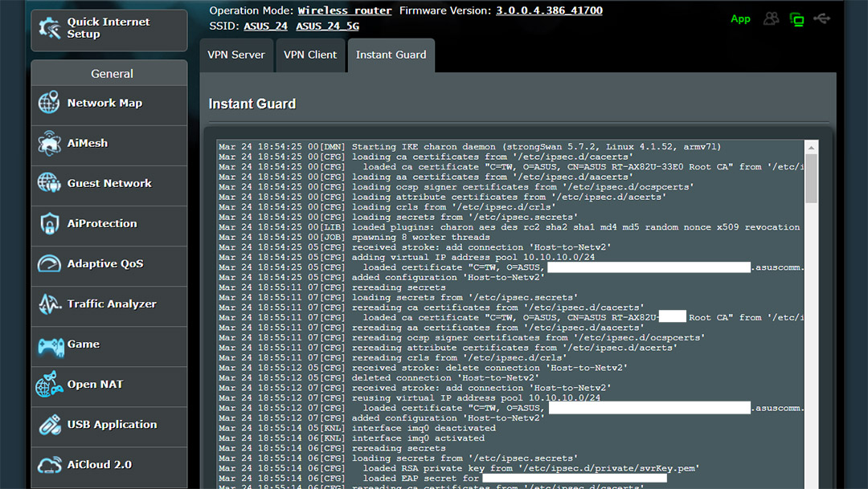Select the Instant Guard tab

391,55
